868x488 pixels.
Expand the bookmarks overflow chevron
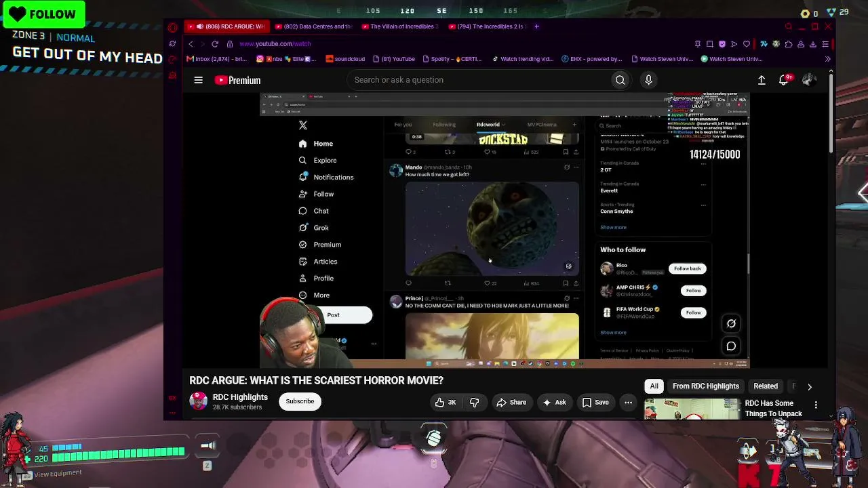pyautogui.click(x=827, y=59)
